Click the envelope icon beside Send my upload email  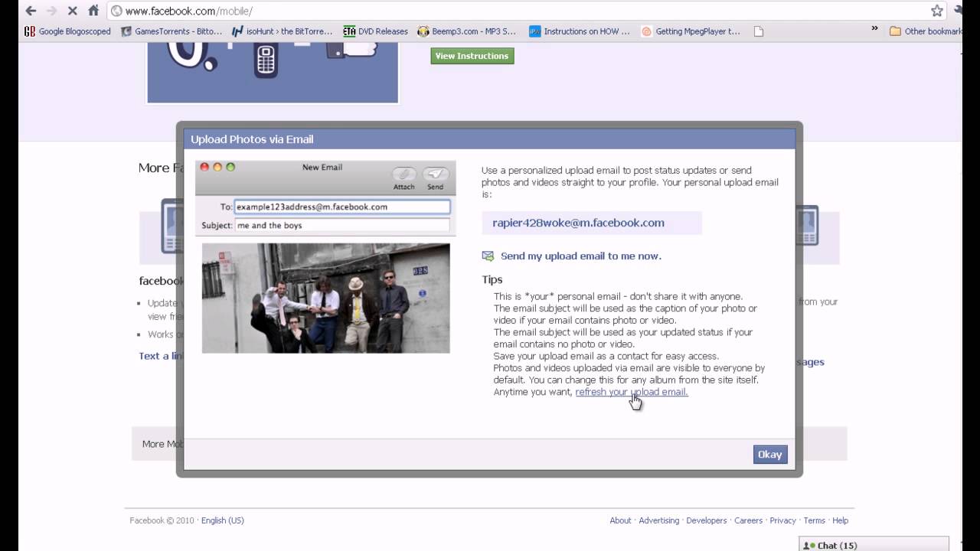point(488,256)
